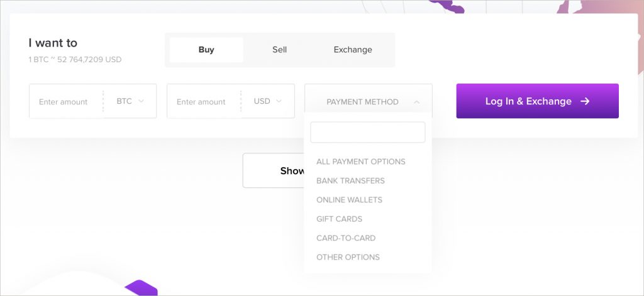Click the BTC currency chevron icon
This screenshot has width=644, height=296.
pyautogui.click(x=141, y=101)
